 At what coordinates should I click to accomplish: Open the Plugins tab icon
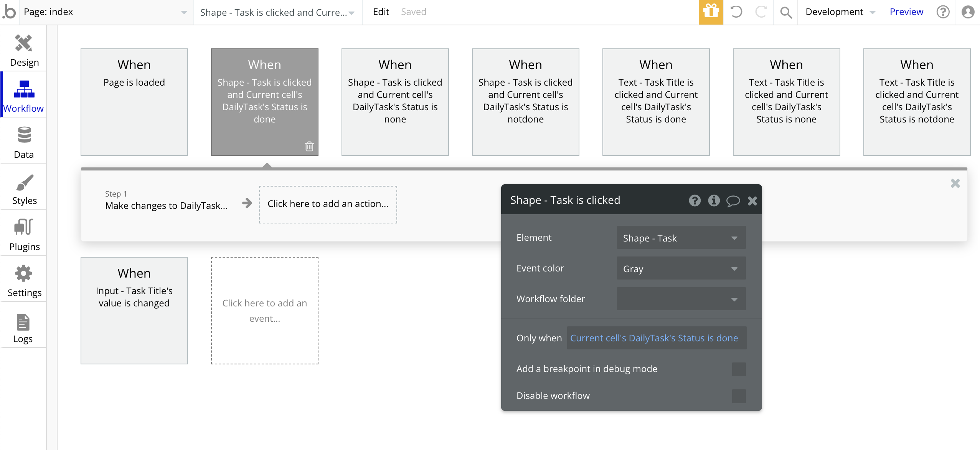24,227
